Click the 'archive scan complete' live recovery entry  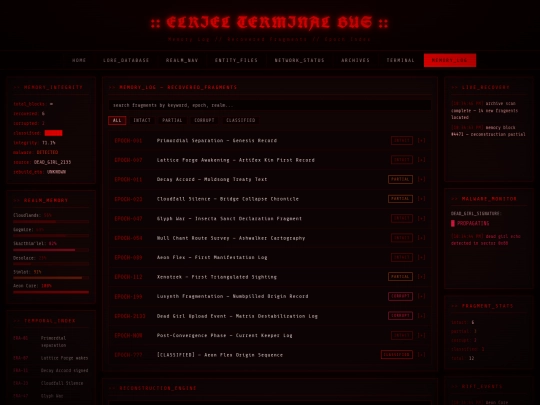pyautogui.click(x=485, y=110)
